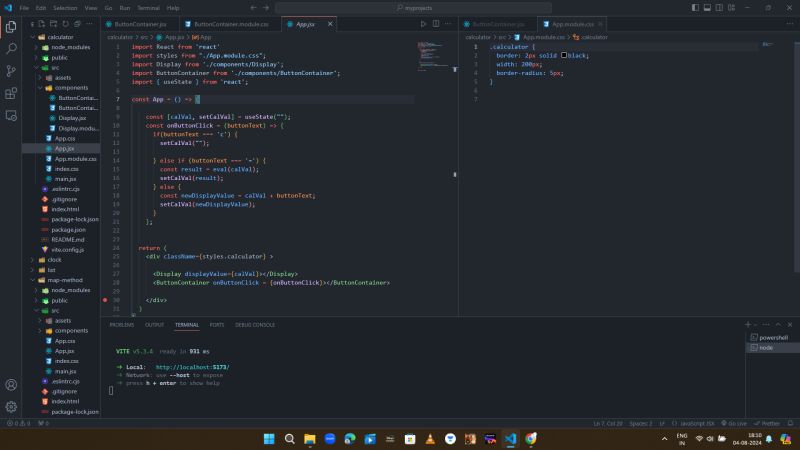This screenshot has height=450, width=800.
Task: Click the black color swatch in CSS
Action: point(564,56)
